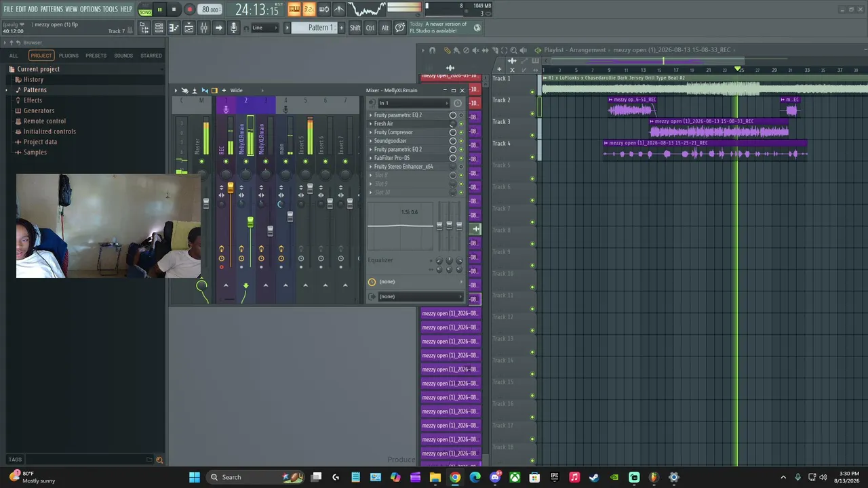Switch to the SOUNDS browser tab

123,56
